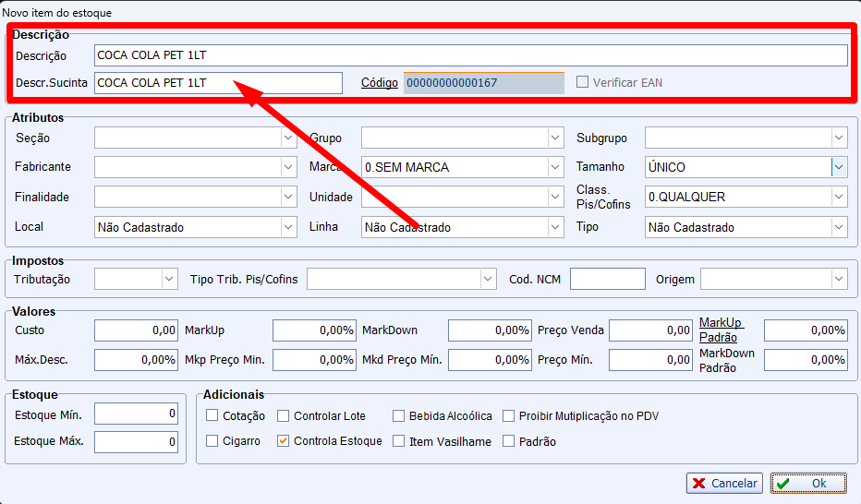
Task: Open Class. Pis/Cofins dropdown showing 0.QUALQUER
Action: (x=839, y=197)
